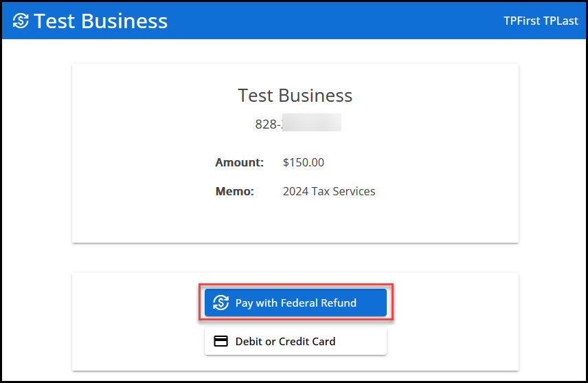
Task: Click the "Pay with Federal Refund" label text
Action: click(x=295, y=303)
